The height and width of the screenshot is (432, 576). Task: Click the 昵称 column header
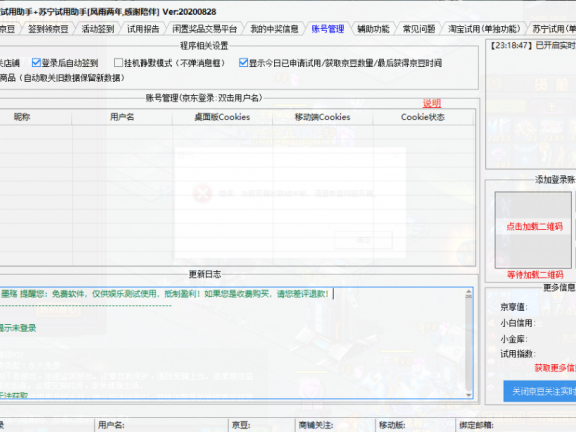click(22, 117)
